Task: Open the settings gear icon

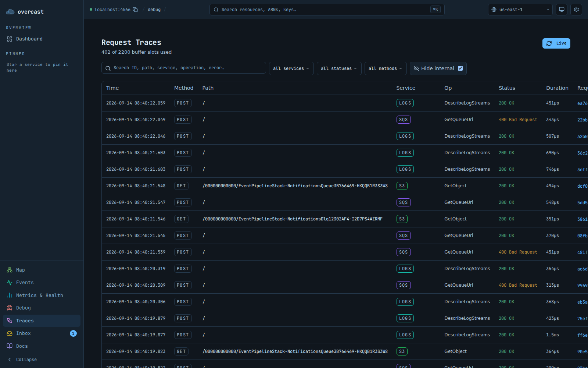Action: point(576,10)
